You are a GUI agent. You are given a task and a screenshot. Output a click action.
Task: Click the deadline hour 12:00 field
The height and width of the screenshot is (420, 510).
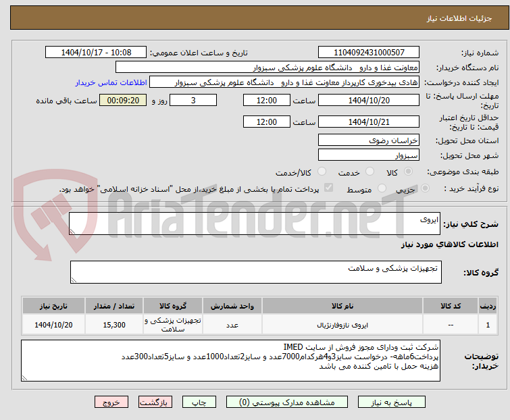point(267,100)
